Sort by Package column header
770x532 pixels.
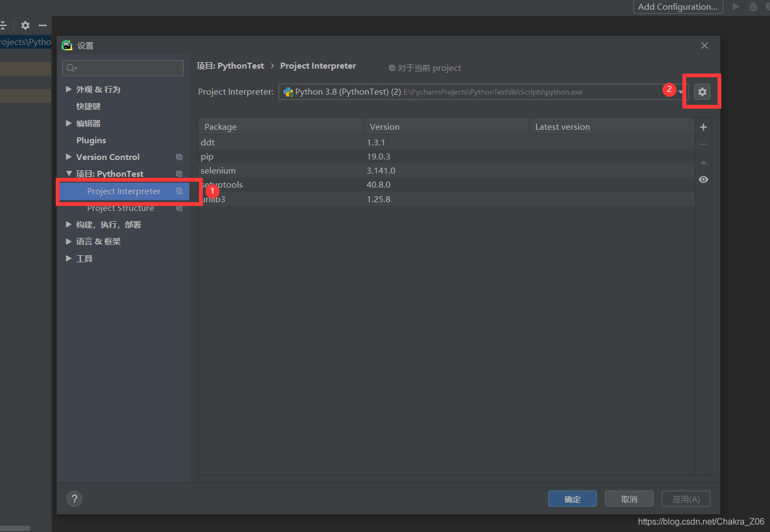pyautogui.click(x=281, y=127)
